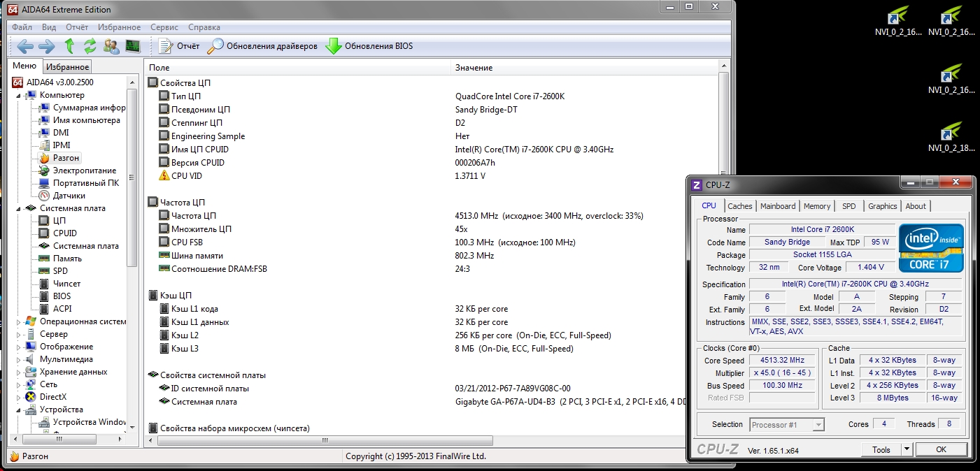Open CPU-Z About tab

pos(916,206)
